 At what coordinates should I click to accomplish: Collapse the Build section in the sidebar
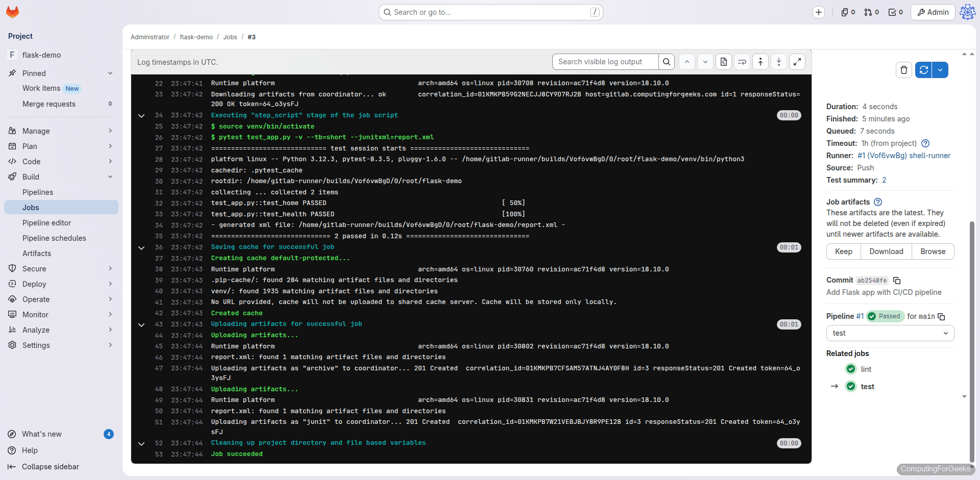[110, 176]
